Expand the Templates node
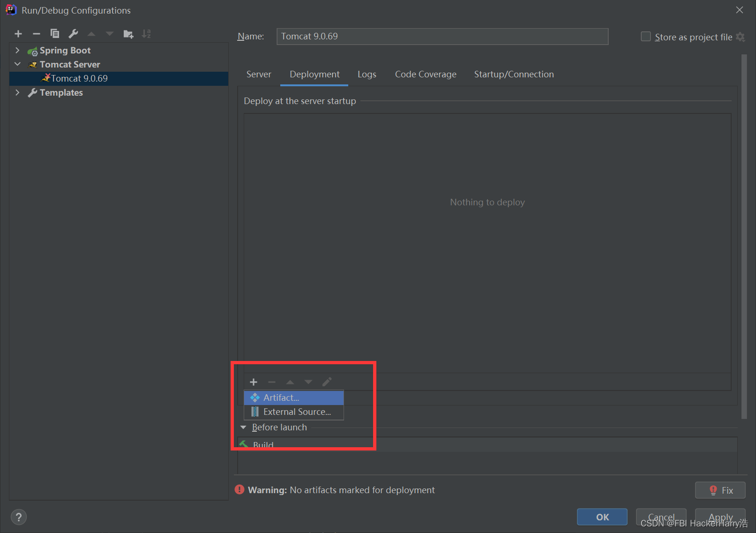Screen dimensions: 756x533 click(x=17, y=92)
